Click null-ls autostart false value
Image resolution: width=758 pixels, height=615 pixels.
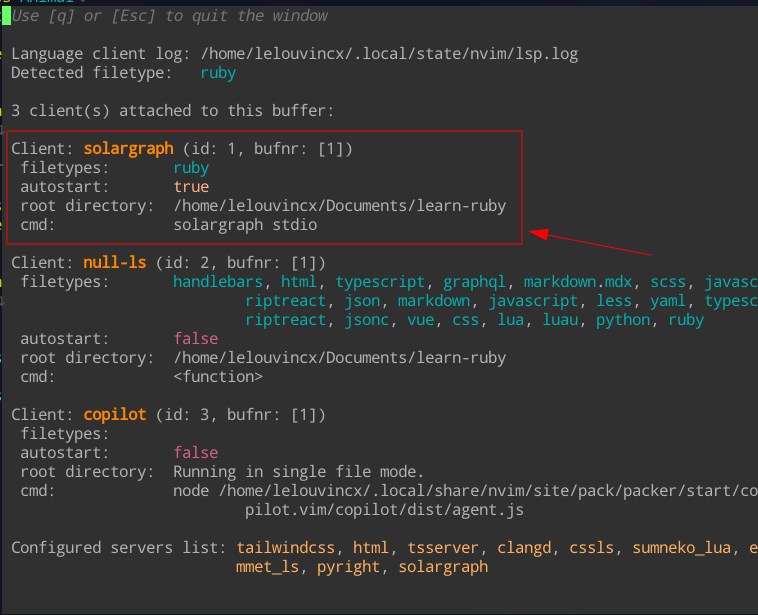[x=195, y=339]
